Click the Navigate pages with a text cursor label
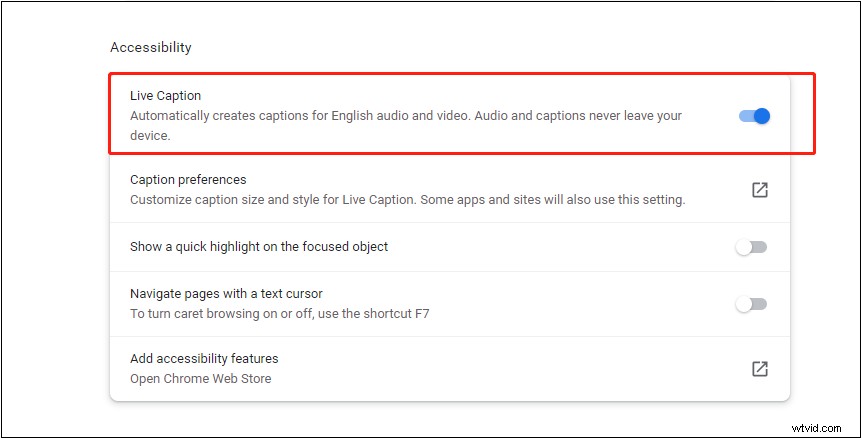The image size is (862, 438). tap(226, 293)
